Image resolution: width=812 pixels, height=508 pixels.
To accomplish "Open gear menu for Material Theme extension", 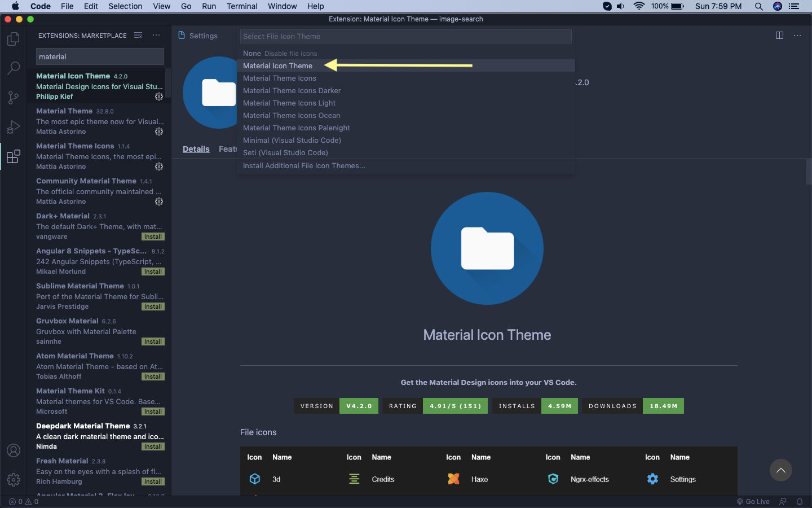I will click(x=159, y=132).
